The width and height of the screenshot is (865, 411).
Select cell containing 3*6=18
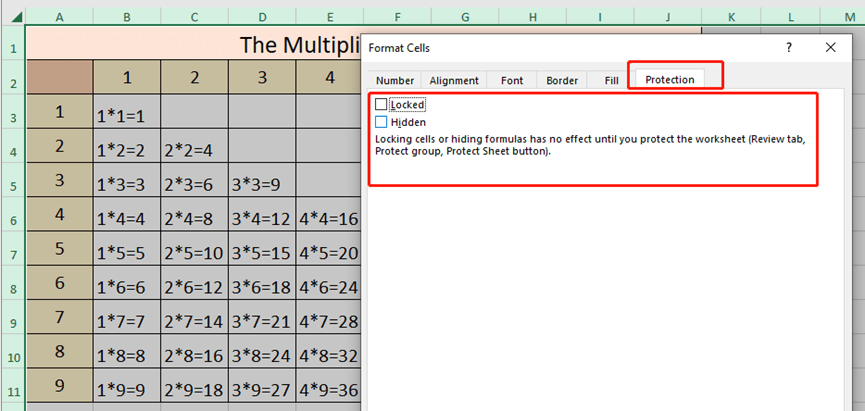click(x=263, y=283)
